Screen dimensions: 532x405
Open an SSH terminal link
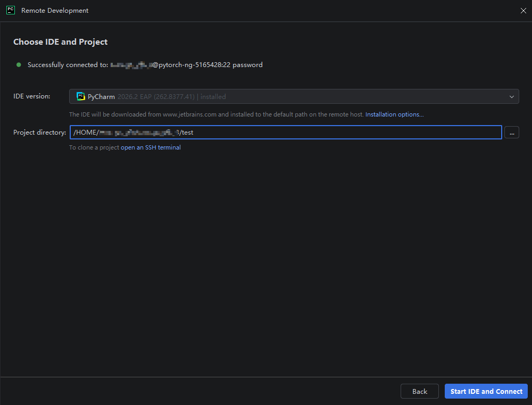click(151, 147)
